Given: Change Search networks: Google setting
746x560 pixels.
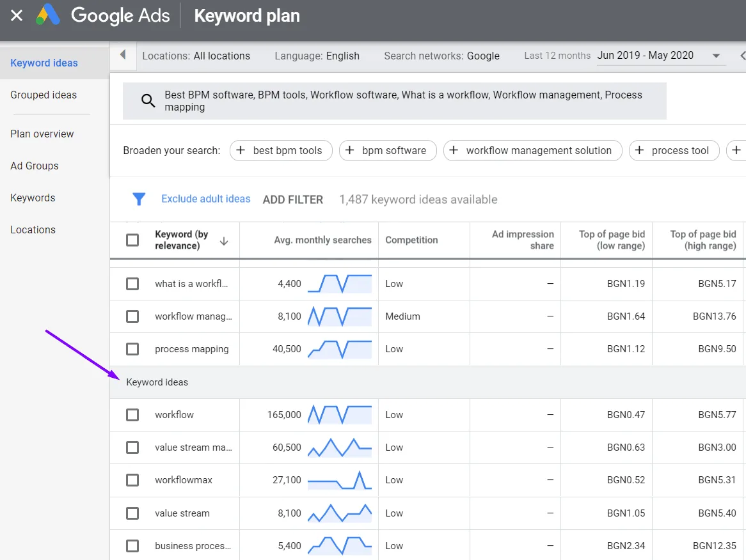Looking at the screenshot, I should point(441,56).
